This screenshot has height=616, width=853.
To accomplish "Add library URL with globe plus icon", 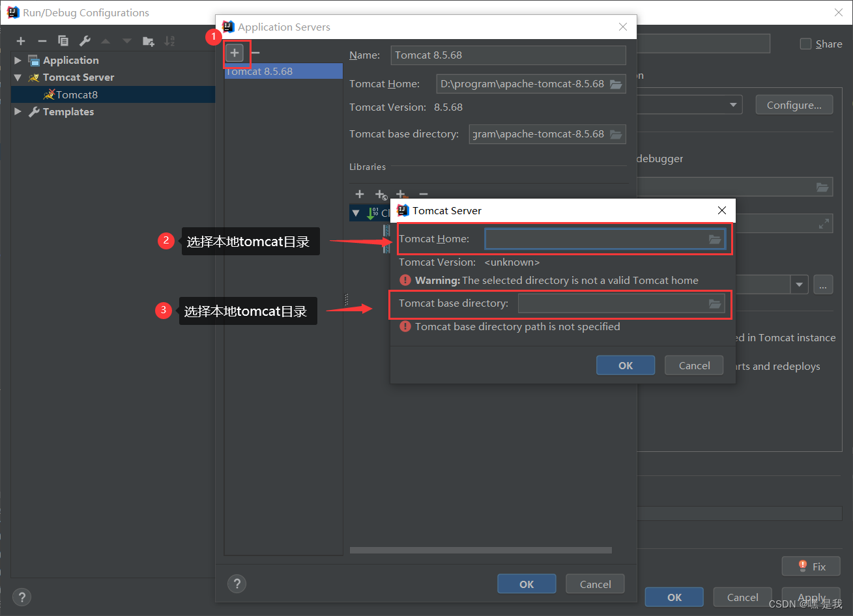I will tap(381, 194).
